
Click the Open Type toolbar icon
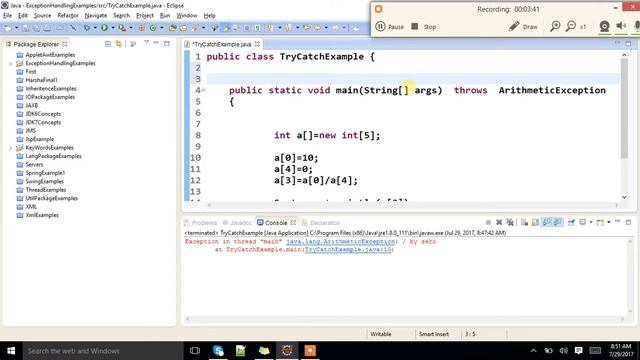[172, 28]
